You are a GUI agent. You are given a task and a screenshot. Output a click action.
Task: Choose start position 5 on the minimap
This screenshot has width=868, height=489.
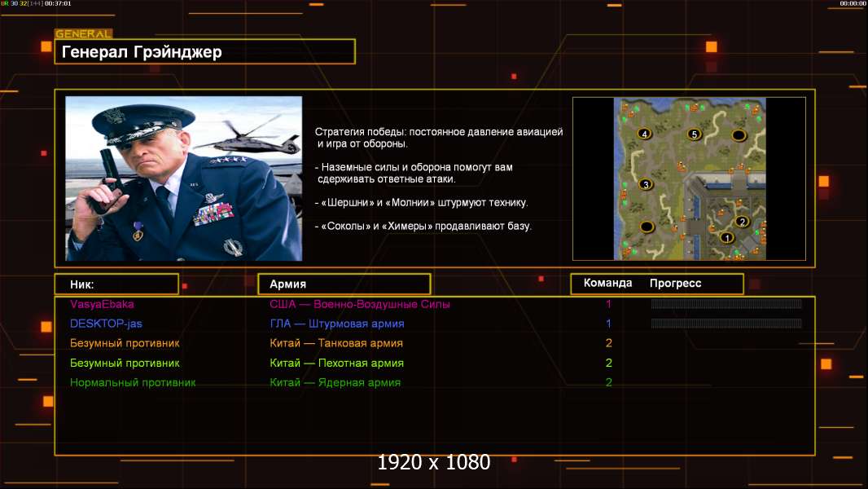coord(694,134)
